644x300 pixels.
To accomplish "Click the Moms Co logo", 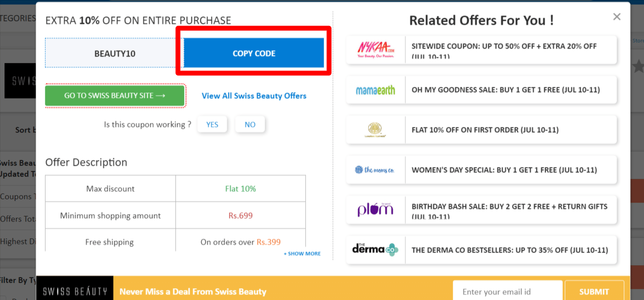I will click(374, 170).
